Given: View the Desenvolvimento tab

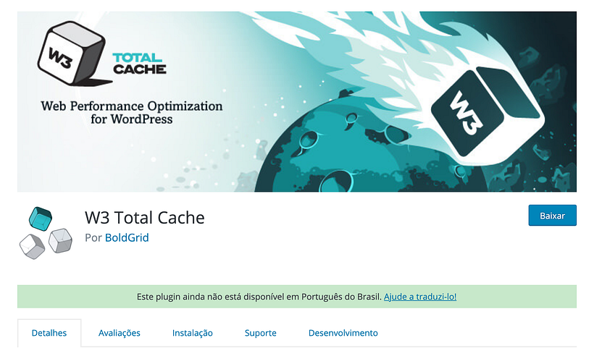Looking at the screenshot, I should (x=343, y=333).
